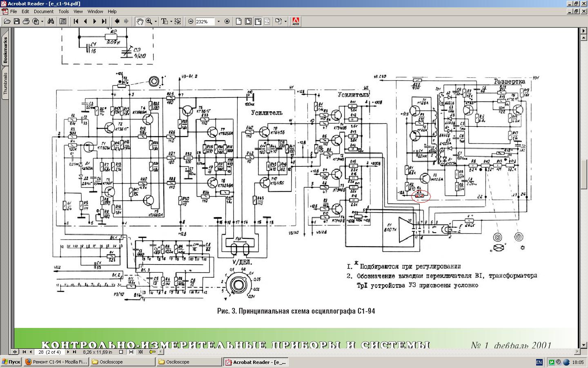Select Single Page layout in status bar

click(x=121, y=352)
